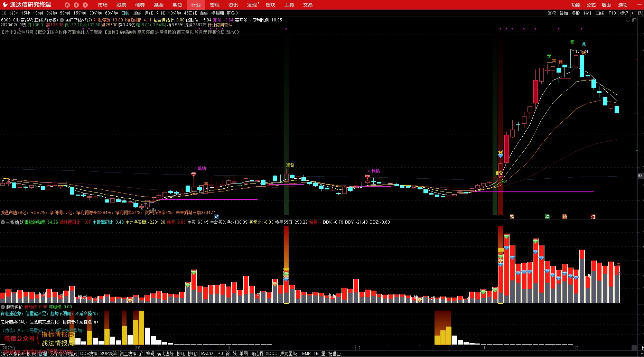Screen dimensions: 644x357
Task: Click the 标记 button
Action: pyautogui.click(x=624, y=13)
